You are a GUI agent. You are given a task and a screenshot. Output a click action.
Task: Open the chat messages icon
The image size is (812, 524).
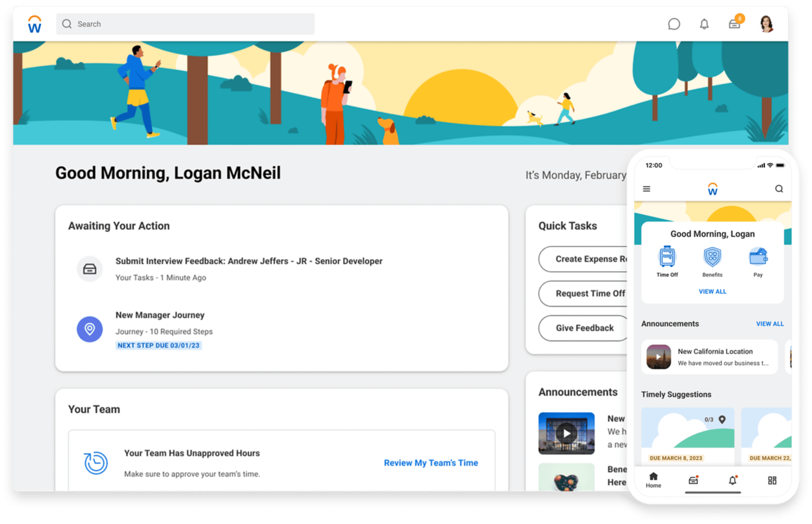click(x=673, y=24)
